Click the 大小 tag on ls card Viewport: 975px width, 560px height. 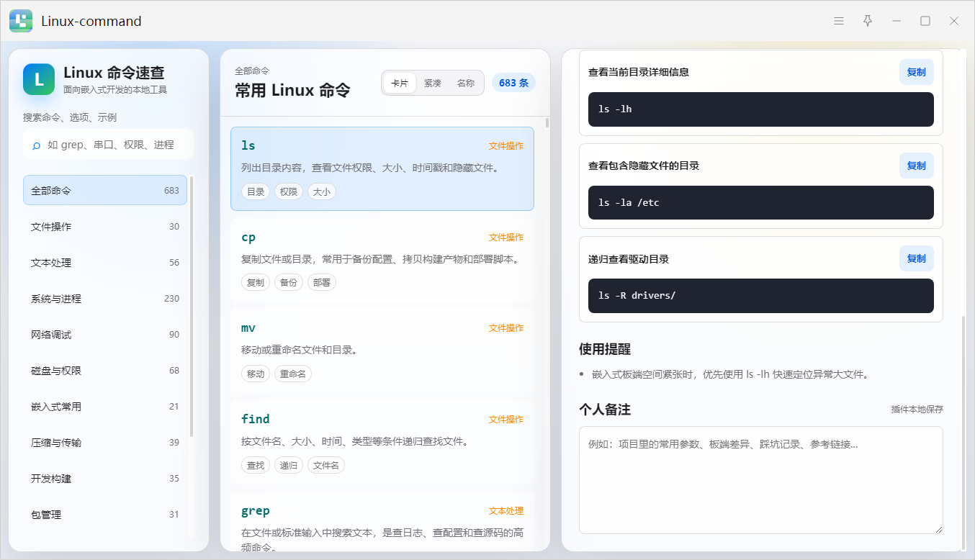point(322,192)
